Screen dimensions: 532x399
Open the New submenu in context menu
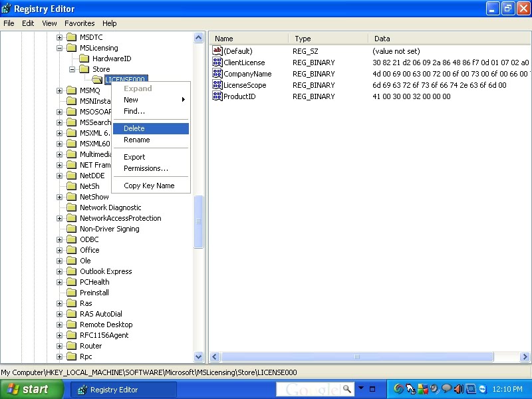tap(151, 100)
